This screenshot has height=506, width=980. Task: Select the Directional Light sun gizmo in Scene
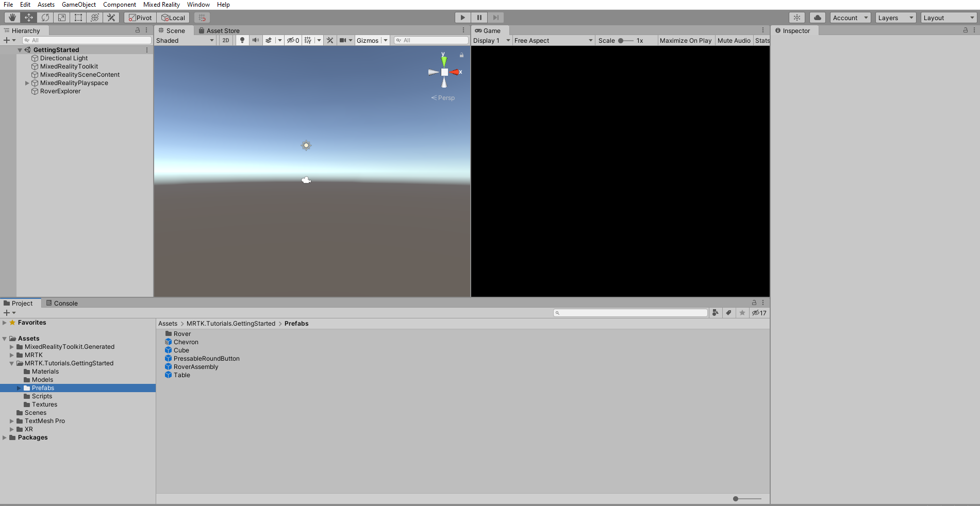pos(306,146)
